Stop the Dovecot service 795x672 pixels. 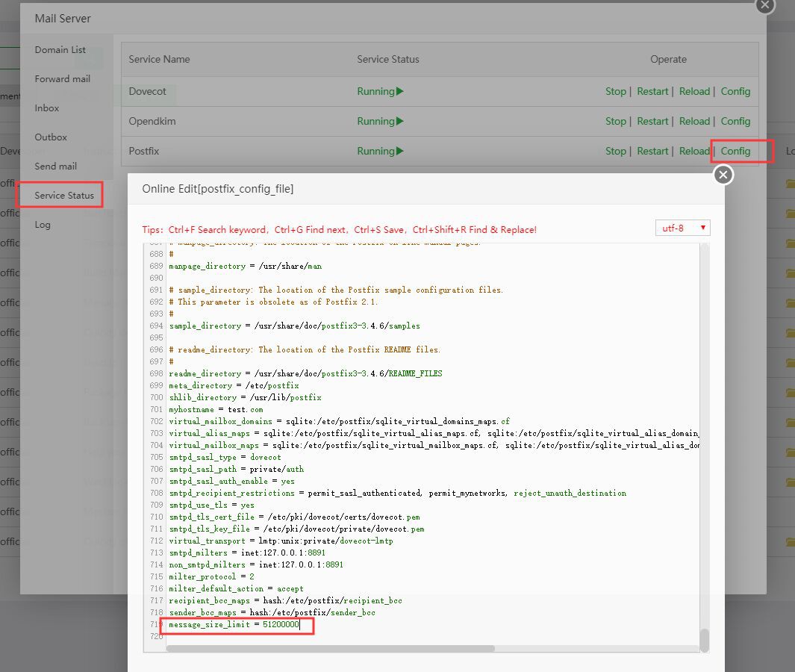(615, 91)
